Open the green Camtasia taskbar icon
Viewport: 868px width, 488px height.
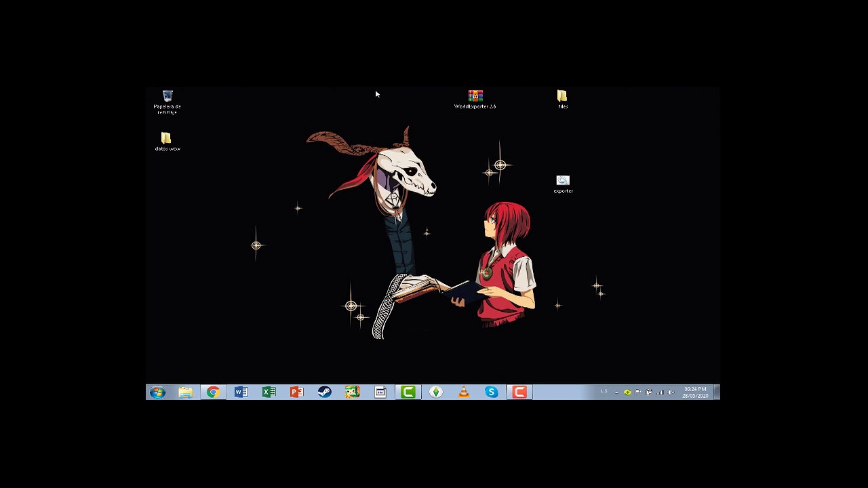click(408, 392)
